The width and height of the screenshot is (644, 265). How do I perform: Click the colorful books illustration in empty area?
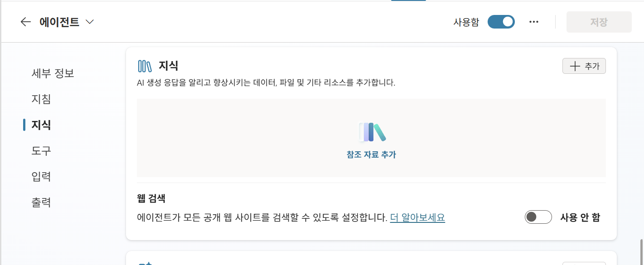(x=372, y=132)
